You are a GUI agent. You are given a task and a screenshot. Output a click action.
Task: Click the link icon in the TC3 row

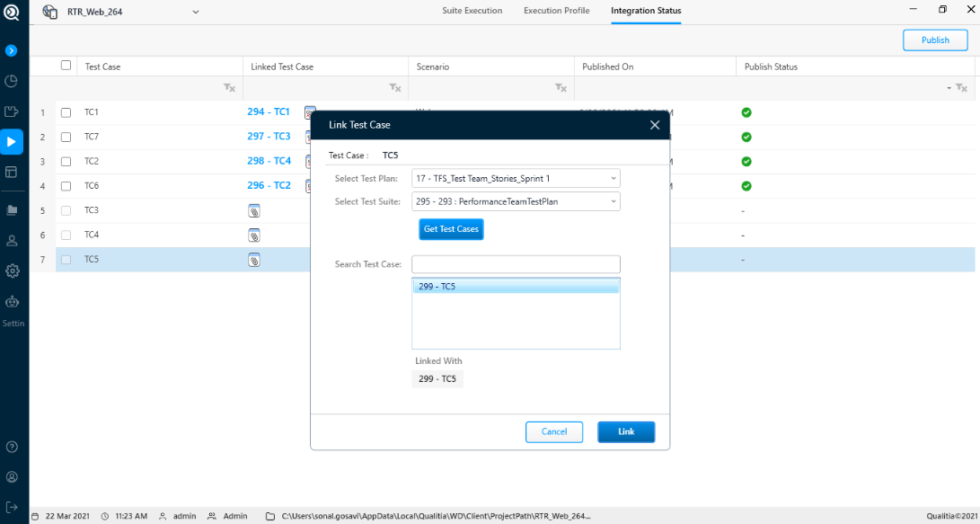tap(254, 211)
